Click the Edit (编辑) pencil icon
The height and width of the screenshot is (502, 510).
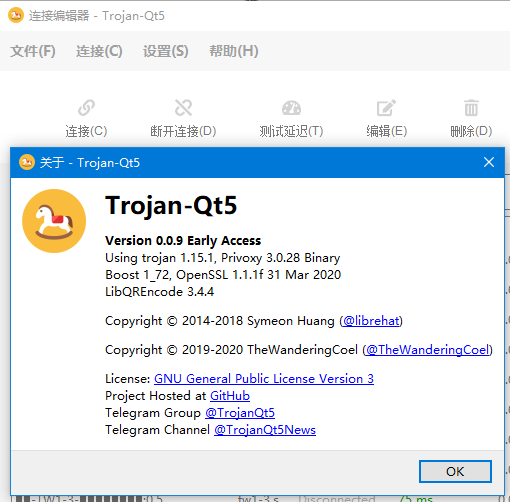(x=386, y=108)
